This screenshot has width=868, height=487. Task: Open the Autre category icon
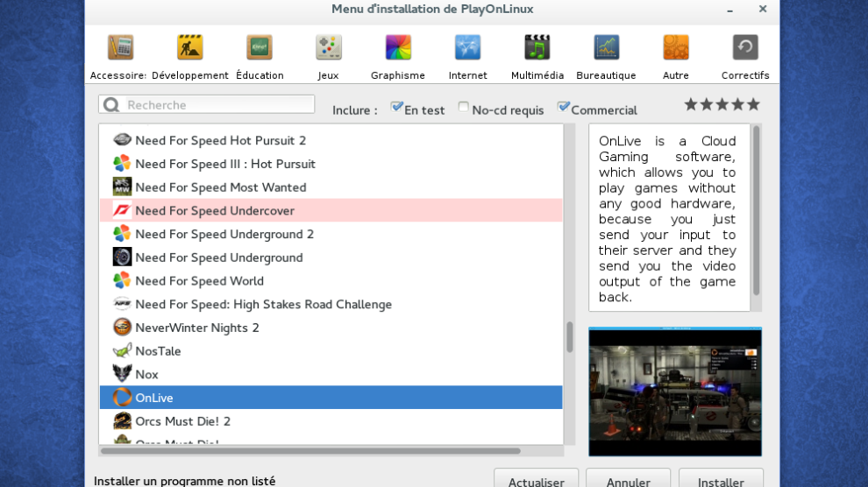[x=676, y=47]
